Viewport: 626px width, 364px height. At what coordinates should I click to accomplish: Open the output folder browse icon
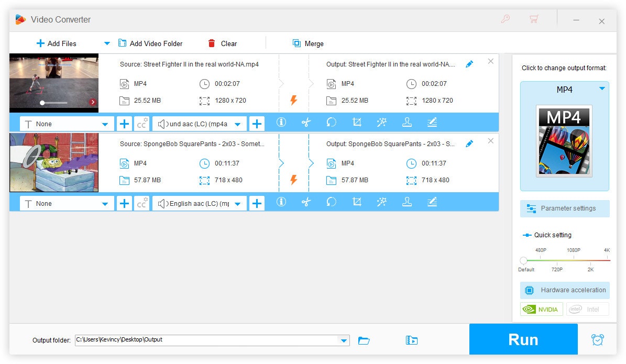point(364,340)
